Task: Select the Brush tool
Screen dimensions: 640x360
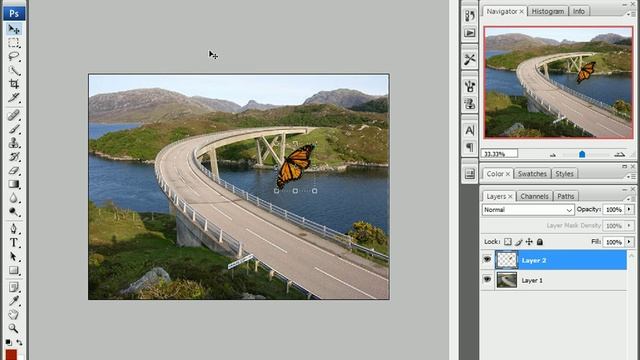Action: (x=14, y=129)
